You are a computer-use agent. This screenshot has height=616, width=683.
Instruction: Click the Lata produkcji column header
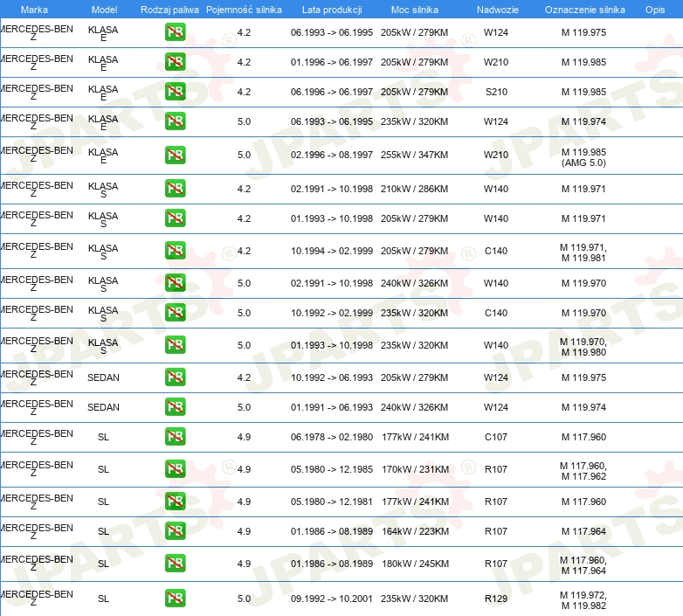coord(331,10)
